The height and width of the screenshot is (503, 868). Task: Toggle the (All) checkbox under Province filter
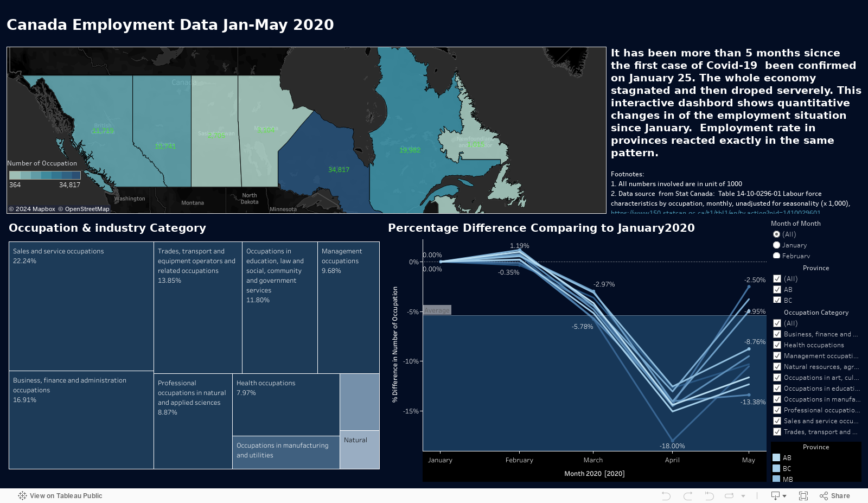pyautogui.click(x=777, y=279)
